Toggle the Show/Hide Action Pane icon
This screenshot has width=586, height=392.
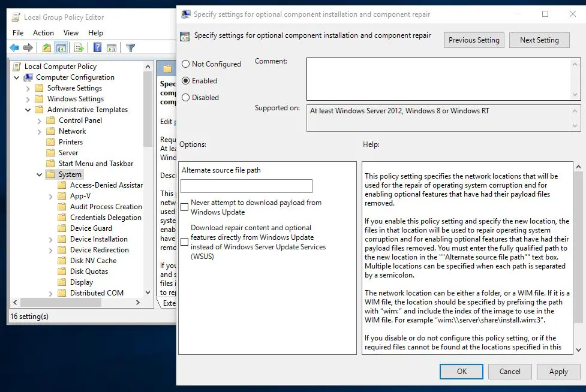pos(112,48)
